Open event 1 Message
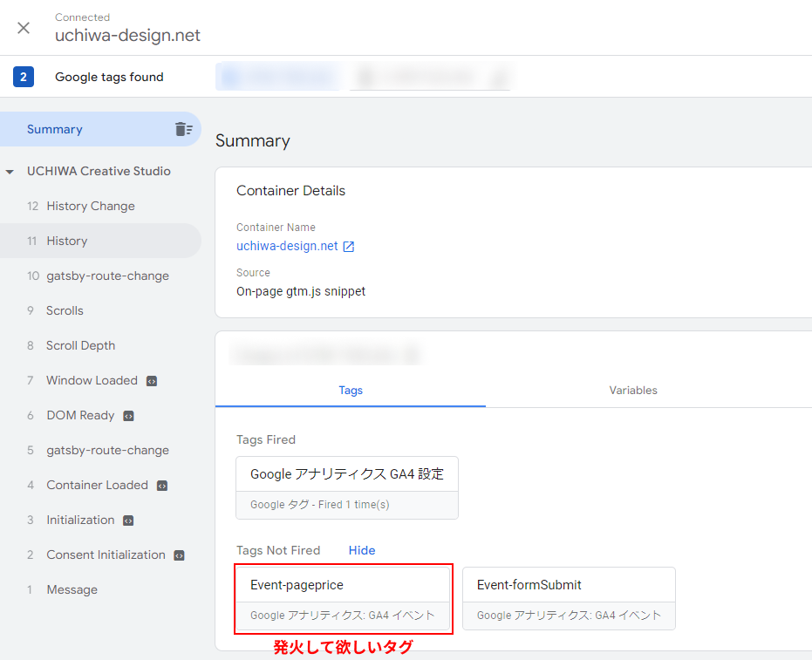812x660 pixels. [100, 589]
